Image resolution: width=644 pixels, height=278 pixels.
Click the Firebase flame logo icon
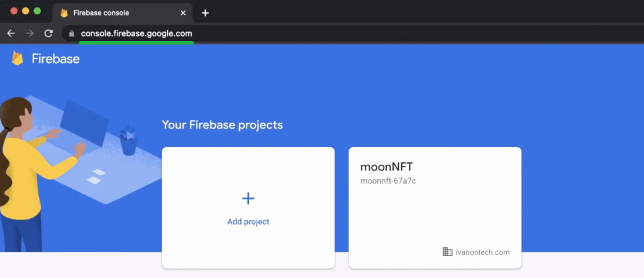(x=17, y=58)
